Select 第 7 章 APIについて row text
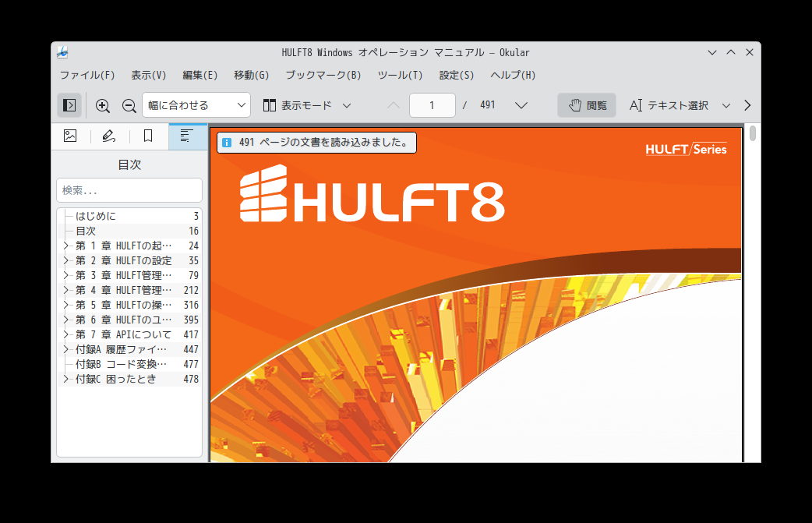This screenshot has width=812, height=523. pos(123,334)
